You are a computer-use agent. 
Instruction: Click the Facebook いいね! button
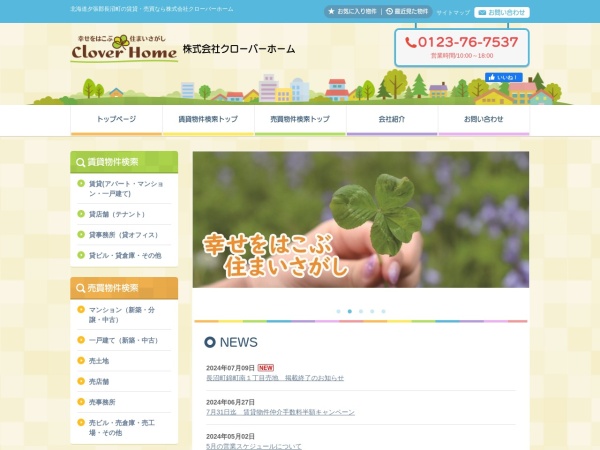(x=504, y=78)
